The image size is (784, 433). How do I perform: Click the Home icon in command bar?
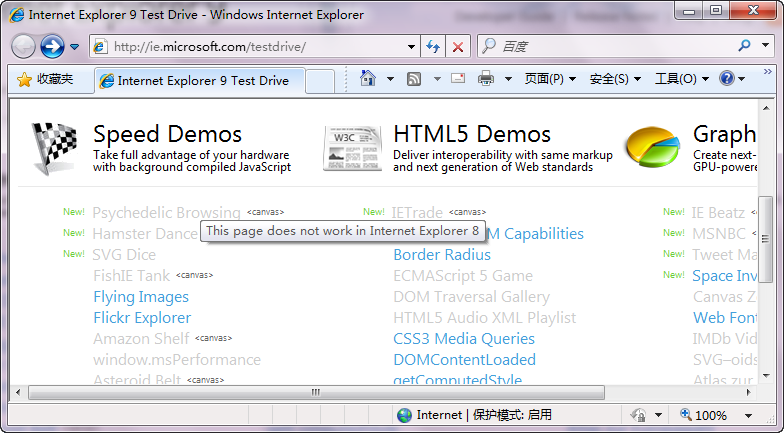click(x=368, y=78)
